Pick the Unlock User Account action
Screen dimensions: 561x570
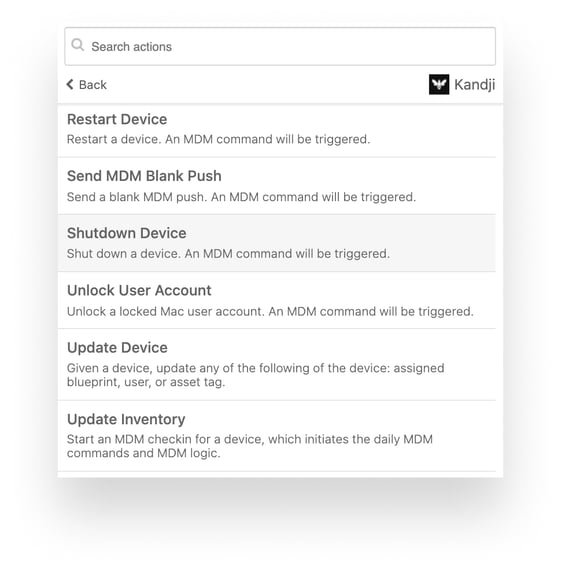tap(277, 300)
